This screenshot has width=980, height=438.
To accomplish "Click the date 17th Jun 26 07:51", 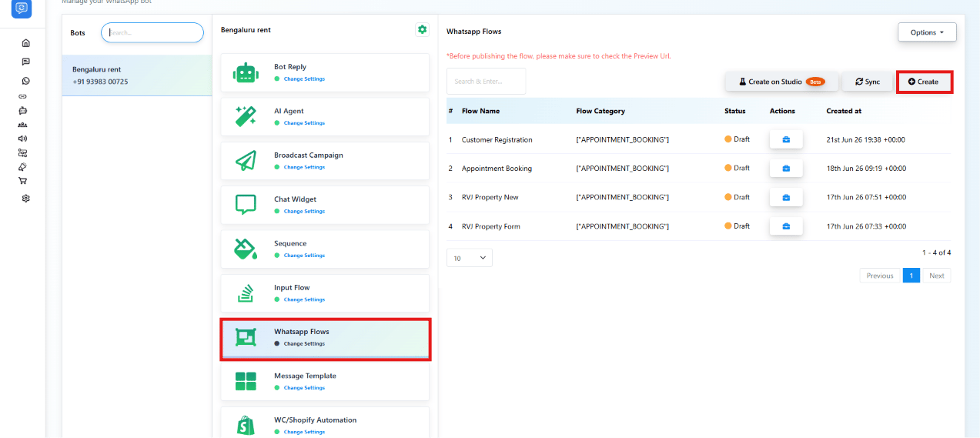I will 866,198.
